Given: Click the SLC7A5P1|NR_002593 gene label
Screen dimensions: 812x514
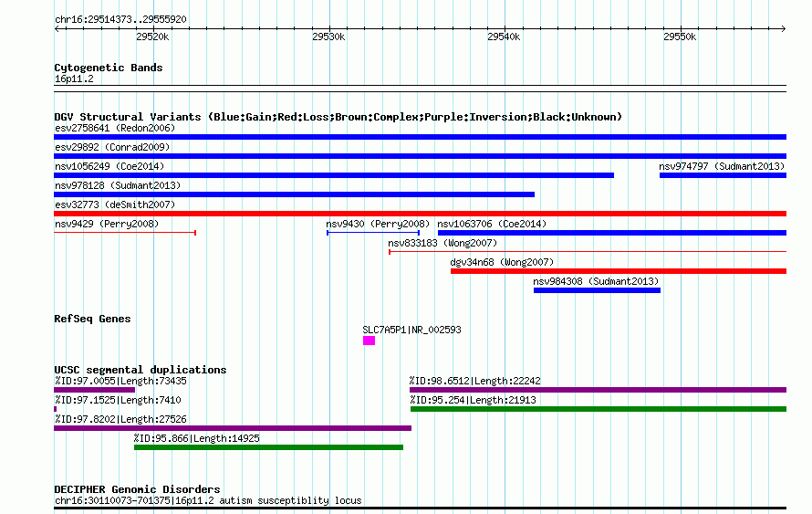Looking at the screenshot, I should [411, 330].
